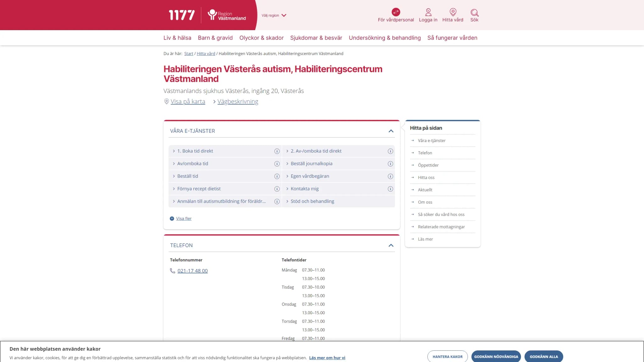Click phone icon next to 021-17 48 00

click(x=173, y=271)
